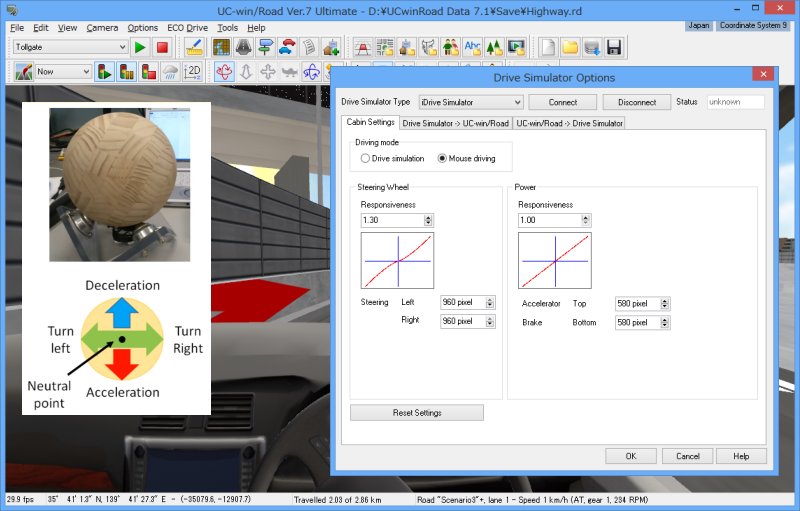Click the Reset Settings button
Image resolution: width=800 pixels, height=511 pixels.
click(417, 413)
